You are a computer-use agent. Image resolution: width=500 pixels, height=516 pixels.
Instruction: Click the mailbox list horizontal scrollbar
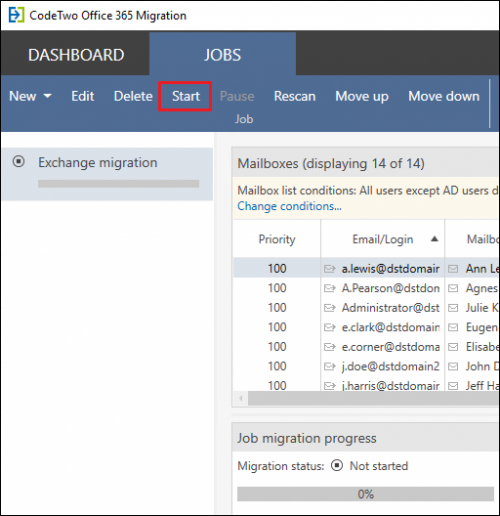coord(373,398)
